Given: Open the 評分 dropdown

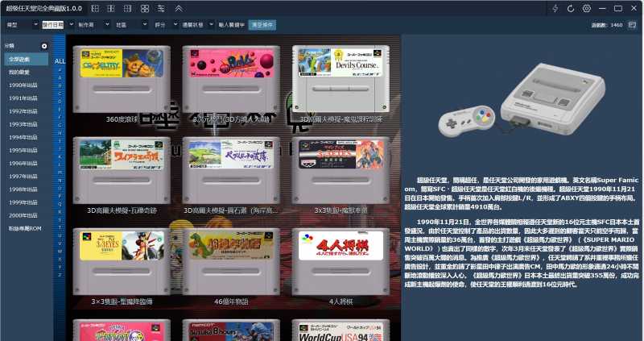Looking at the screenshot, I should [166, 25].
